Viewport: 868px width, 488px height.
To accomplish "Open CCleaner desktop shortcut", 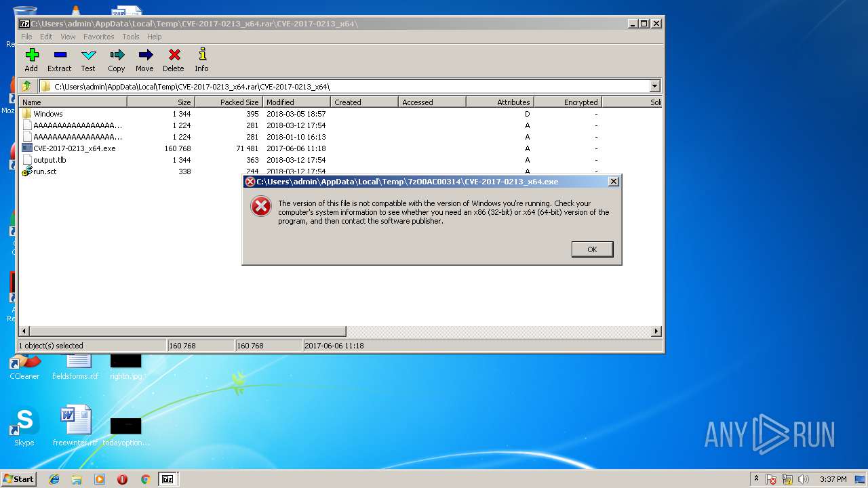I will point(24,368).
